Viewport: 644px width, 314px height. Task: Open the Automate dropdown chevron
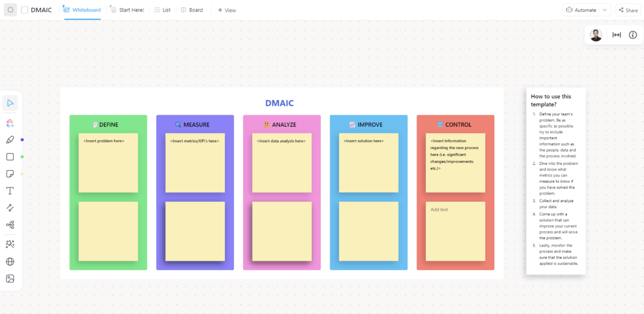605,10
